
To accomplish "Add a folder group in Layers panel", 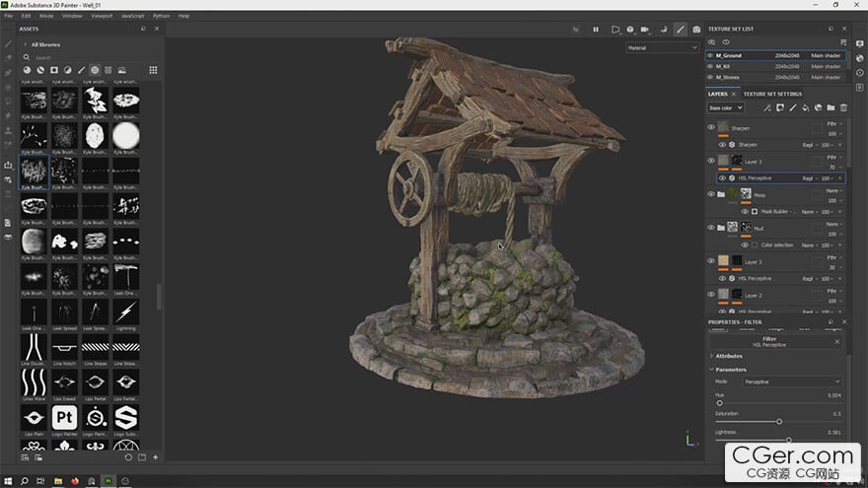I will (x=831, y=107).
